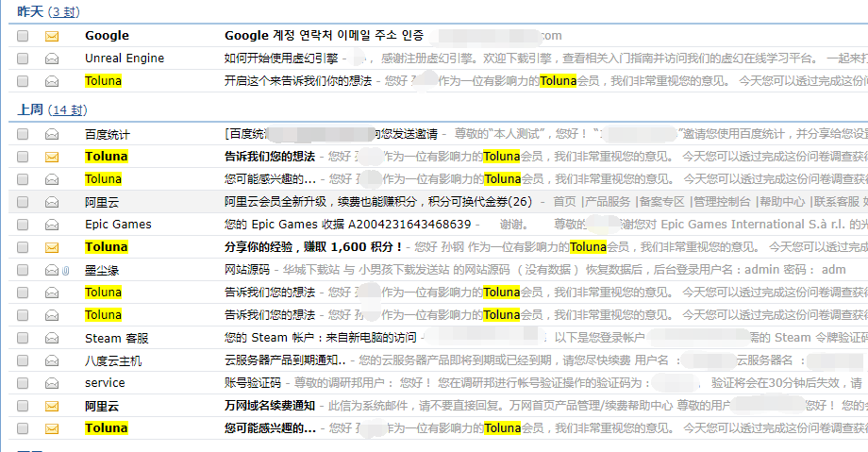Viewport: 868px width, 452px height.
Task: Click the envelope icon beside Unreal Engine
Action: click(52, 59)
